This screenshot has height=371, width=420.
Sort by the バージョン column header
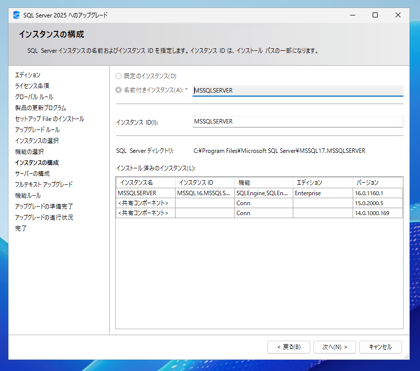coord(378,183)
